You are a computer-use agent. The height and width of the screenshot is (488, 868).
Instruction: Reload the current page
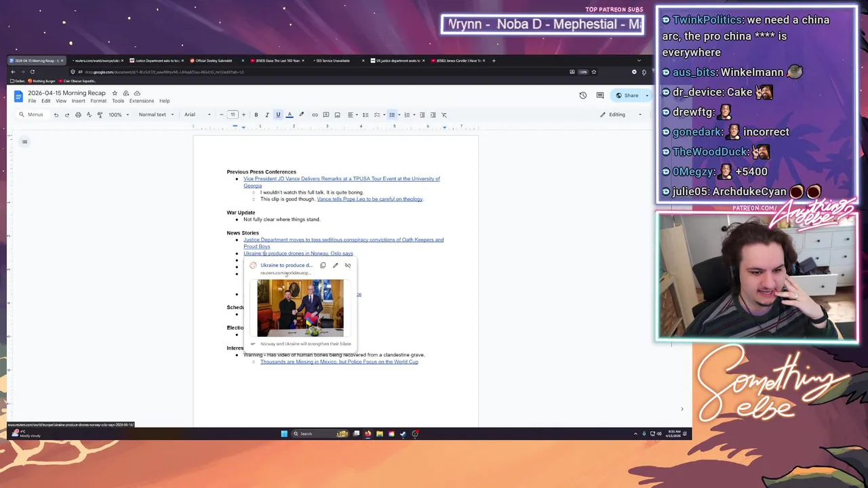pyautogui.click(x=32, y=72)
